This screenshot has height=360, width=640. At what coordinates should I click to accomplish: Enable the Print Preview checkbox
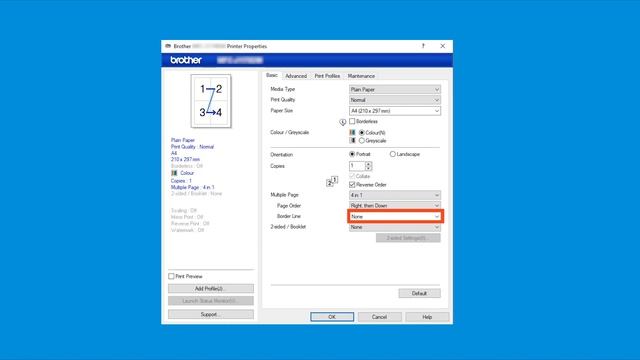[171, 276]
